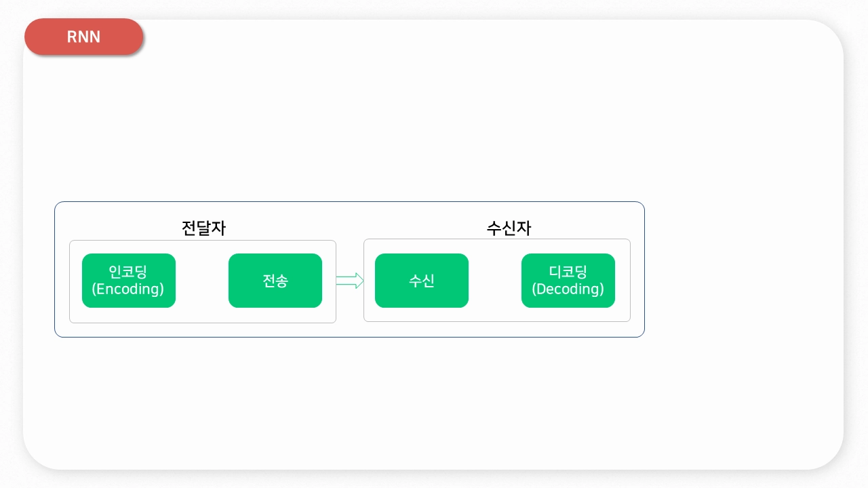Click the (Encoding) label text

coord(128,289)
